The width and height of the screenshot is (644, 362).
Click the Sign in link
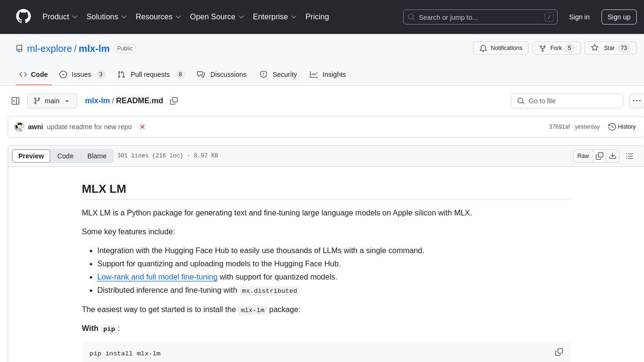pos(579,17)
